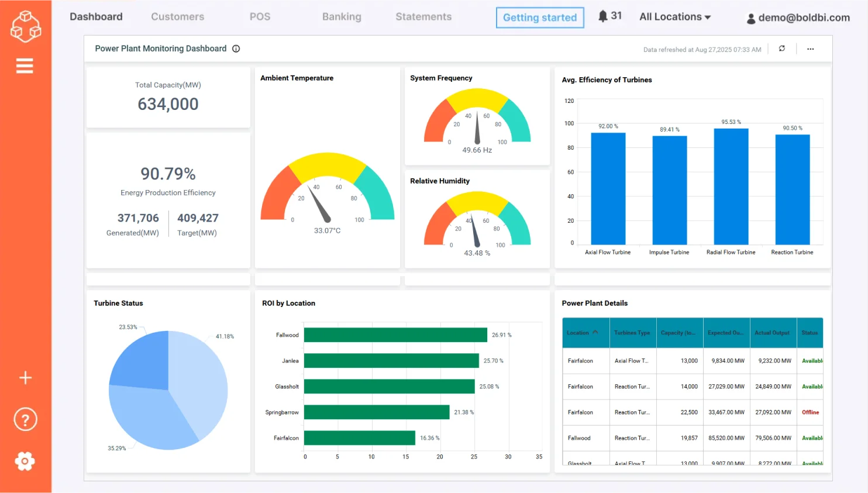View dashboard info via the info icon

click(236, 49)
